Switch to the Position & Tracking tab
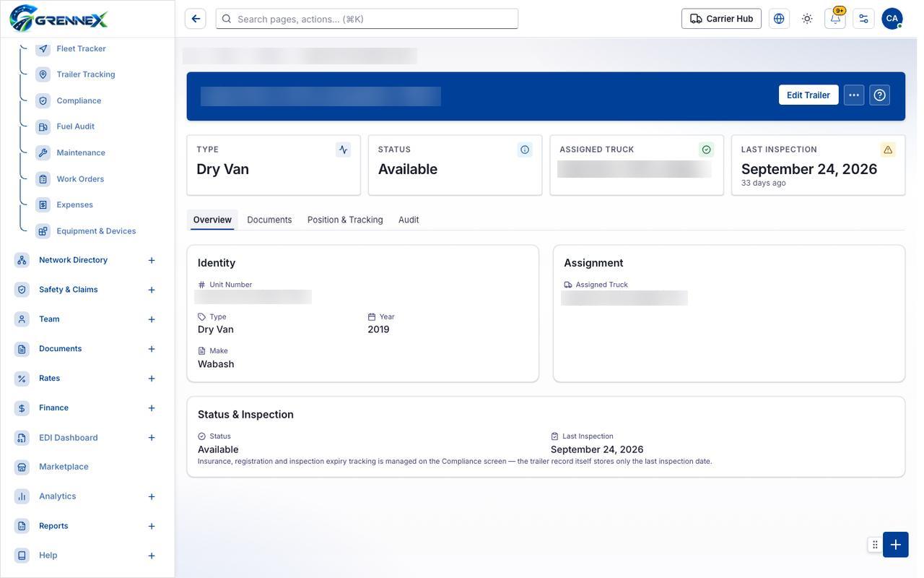924x578 pixels. tap(345, 220)
